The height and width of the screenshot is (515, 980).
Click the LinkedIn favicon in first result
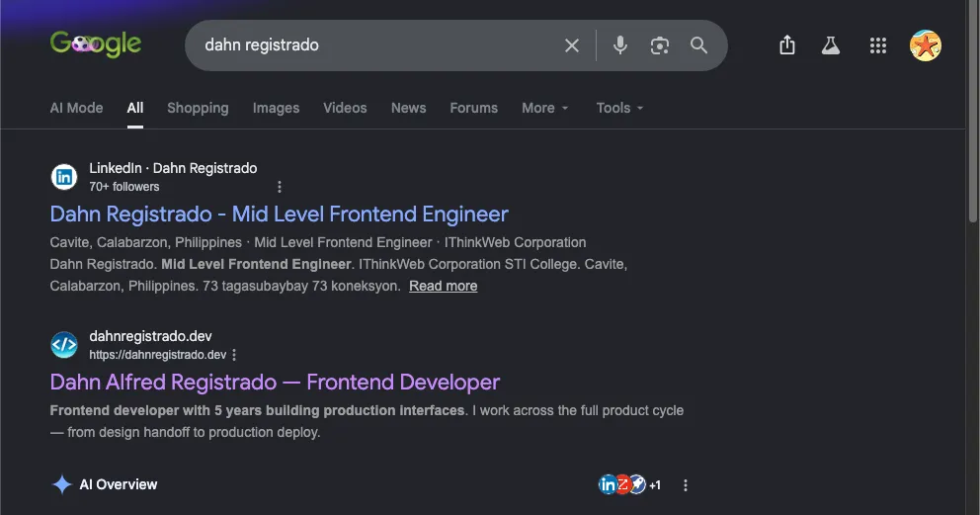[64, 177]
